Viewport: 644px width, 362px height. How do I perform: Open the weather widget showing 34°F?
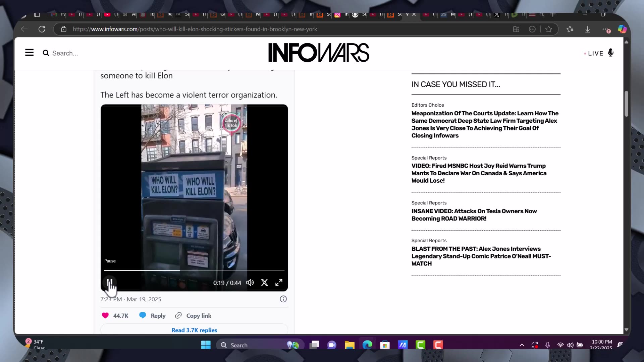pos(35,344)
